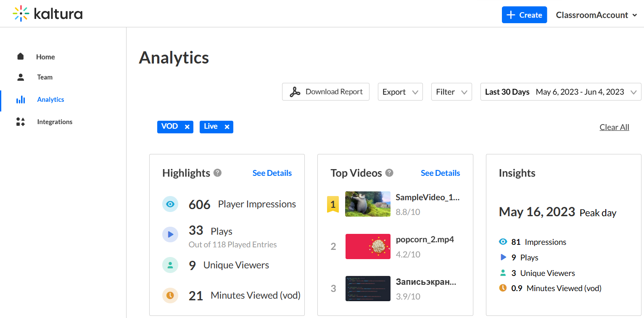Click the help icon beside Highlights
Viewport: 644px width, 318px height.
pyautogui.click(x=217, y=173)
